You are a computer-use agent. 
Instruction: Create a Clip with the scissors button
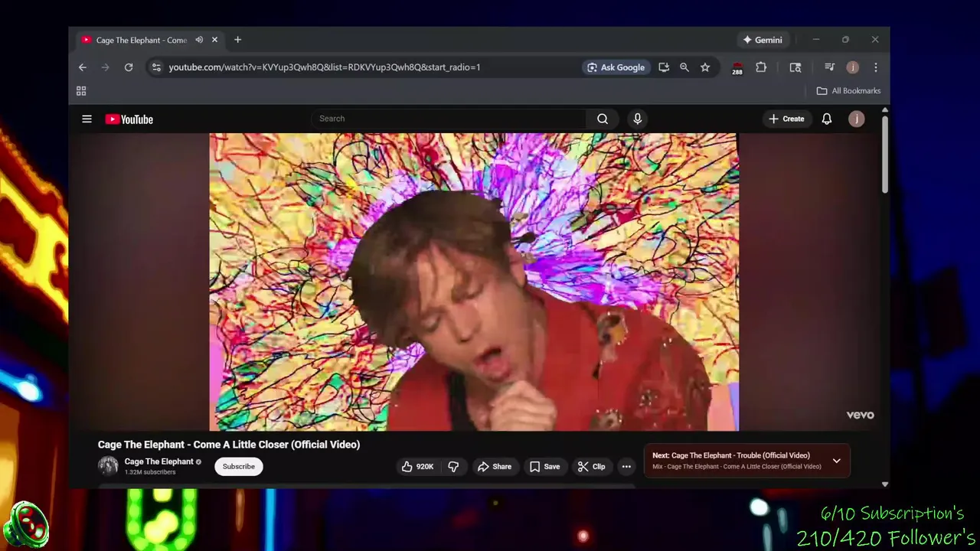591,466
